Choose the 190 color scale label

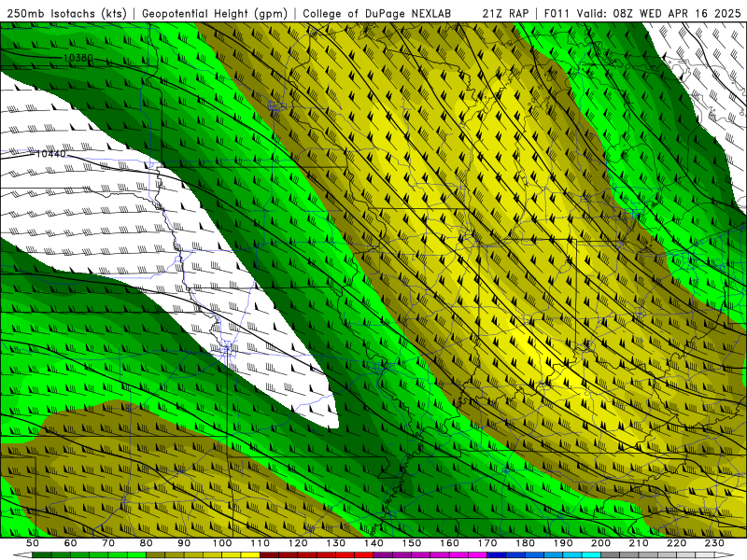[563, 543]
